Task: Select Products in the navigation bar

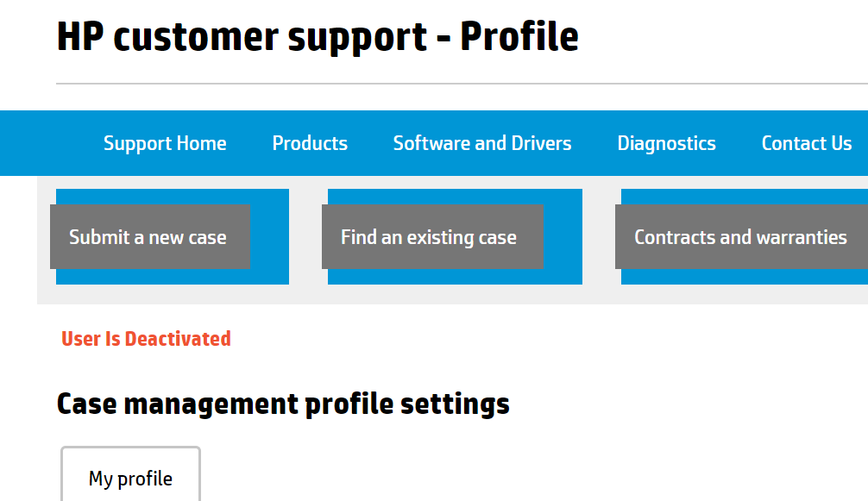Action: pos(309,143)
